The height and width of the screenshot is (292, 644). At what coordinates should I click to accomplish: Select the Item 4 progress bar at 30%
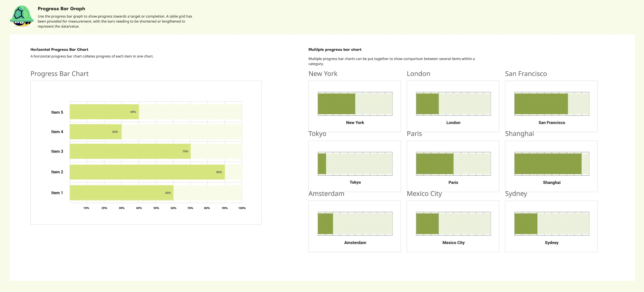click(x=96, y=132)
